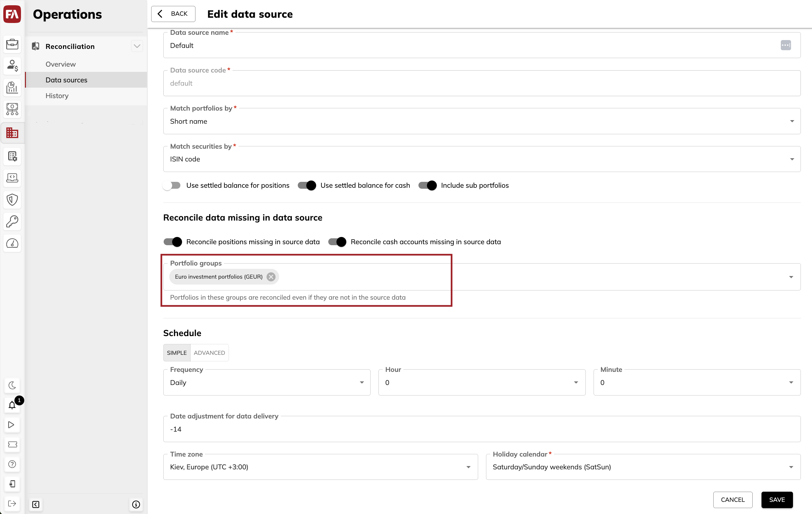Open notifications bell icon

(x=12, y=405)
